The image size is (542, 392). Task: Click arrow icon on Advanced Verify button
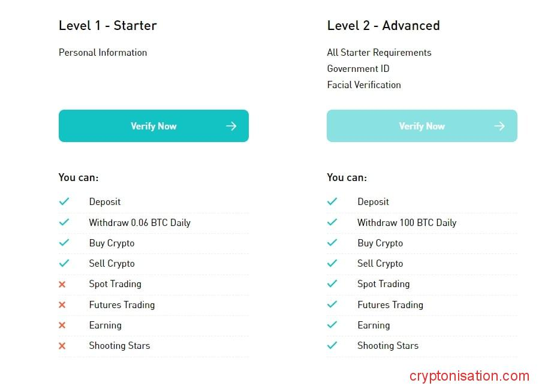coord(499,126)
